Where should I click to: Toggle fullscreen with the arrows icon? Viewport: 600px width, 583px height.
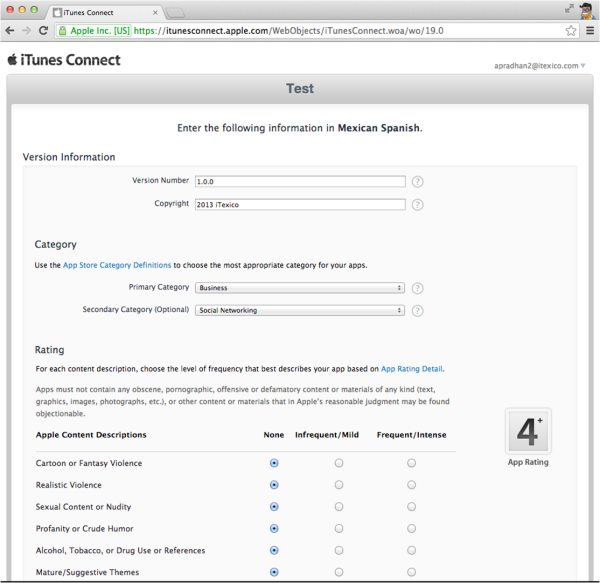569,8
